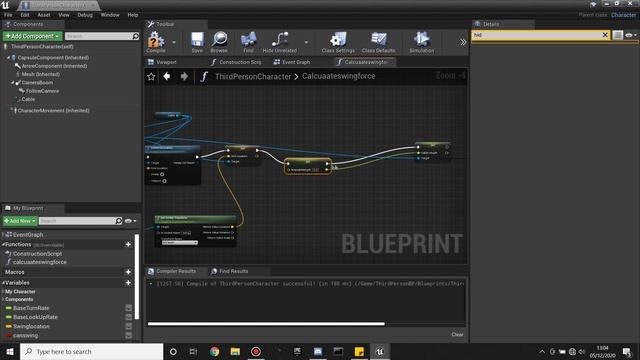Collapse CapsuleComponent tree expander
Viewport: 640px width, 360px height.
(8, 58)
